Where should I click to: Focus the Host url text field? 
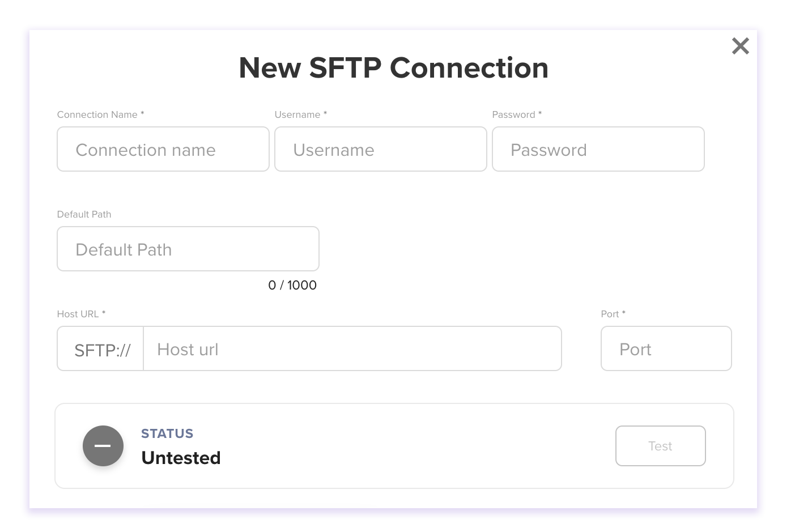pyautogui.click(x=352, y=348)
